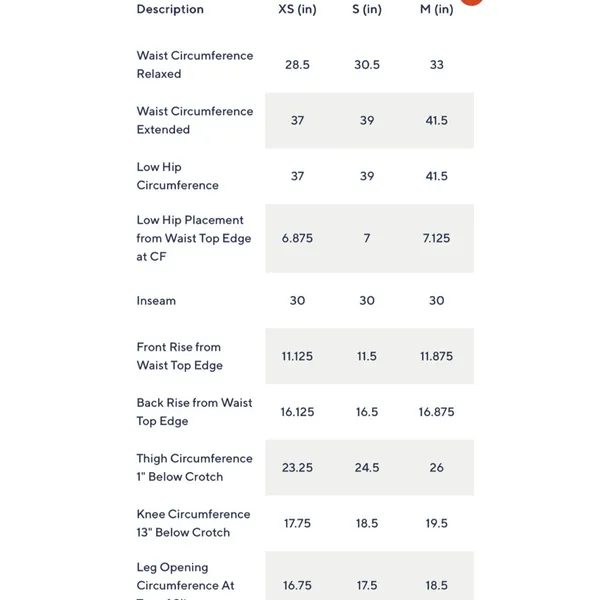600x600 pixels.
Task: Click the Waist Circumference Extended row label
Action: (x=195, y=121)
